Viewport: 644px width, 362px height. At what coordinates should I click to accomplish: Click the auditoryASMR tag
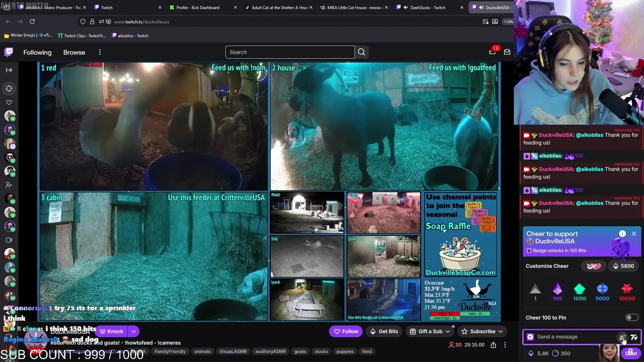(271, 351)
